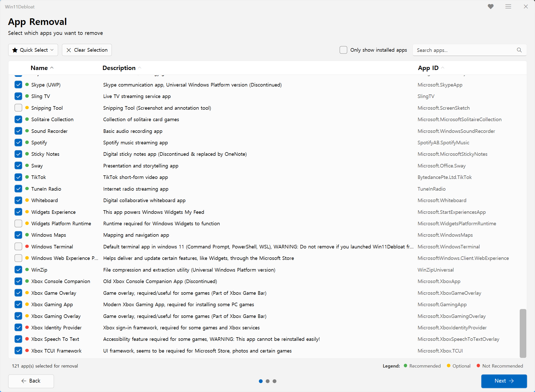Sort by the Name column header
Screen dimensions: 535x392
(42, 68)
